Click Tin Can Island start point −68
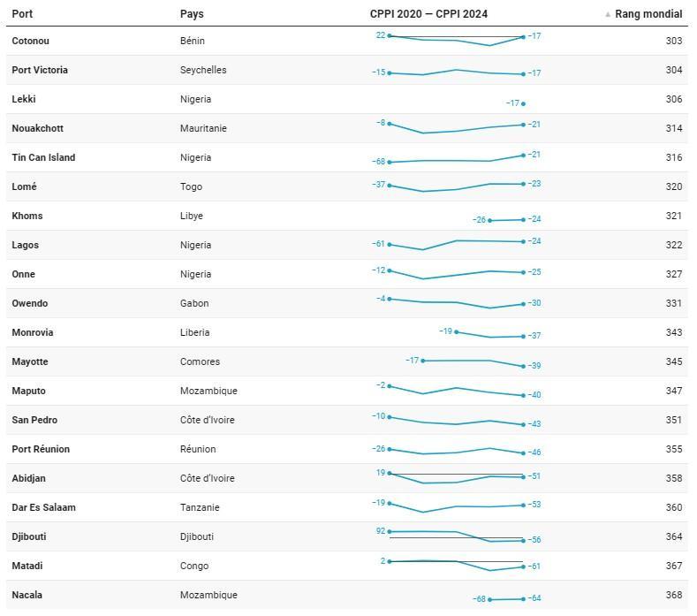697x616 pixels. pyautogui.click(x=390, y=163)
